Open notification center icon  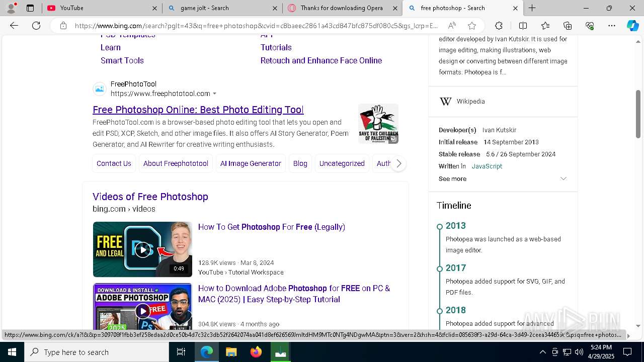(x=627, y=352)
